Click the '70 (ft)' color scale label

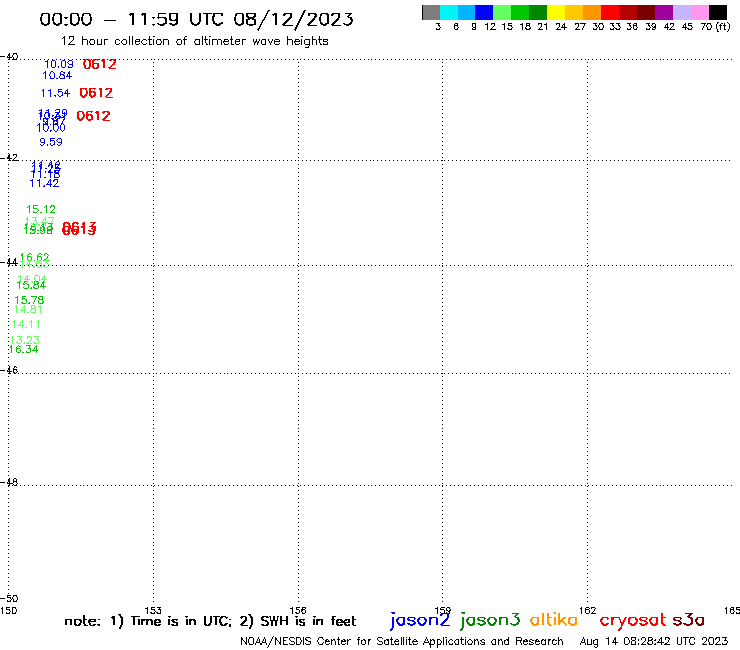click(x=715, y=27)
